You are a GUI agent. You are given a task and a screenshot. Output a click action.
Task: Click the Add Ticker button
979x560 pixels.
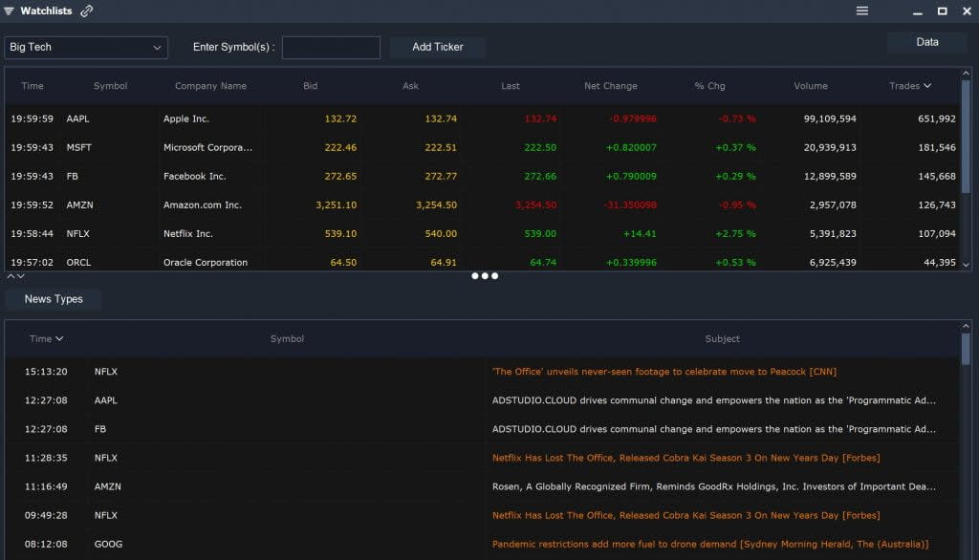437,47
